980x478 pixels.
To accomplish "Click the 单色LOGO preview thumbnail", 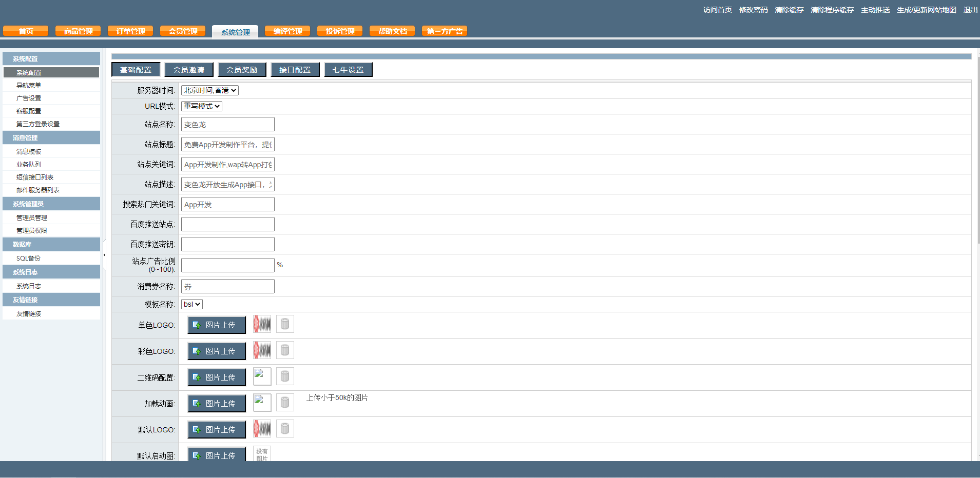I will (262, 324).
